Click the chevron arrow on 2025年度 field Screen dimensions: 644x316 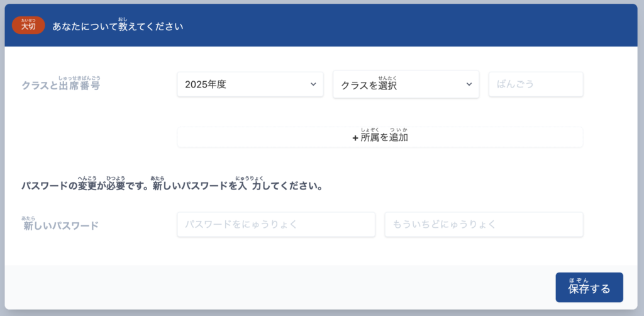coord(313,84)
